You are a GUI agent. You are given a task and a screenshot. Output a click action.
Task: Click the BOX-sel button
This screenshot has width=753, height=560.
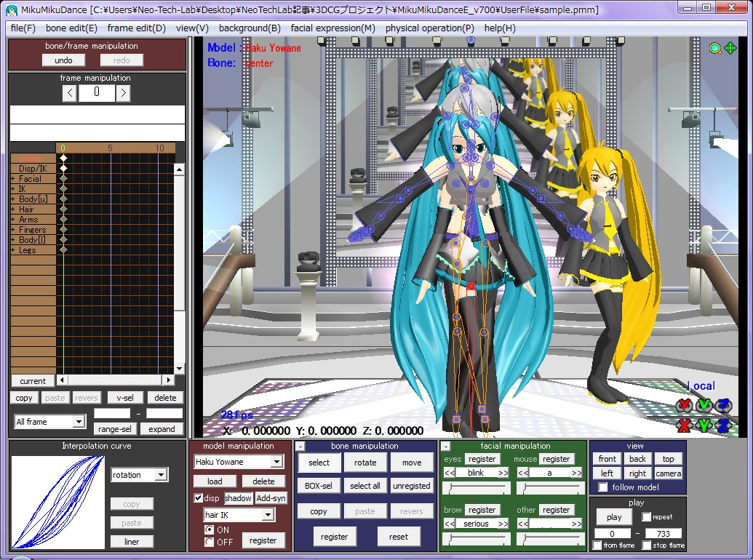pyautogui.click(x=319, y=486)
